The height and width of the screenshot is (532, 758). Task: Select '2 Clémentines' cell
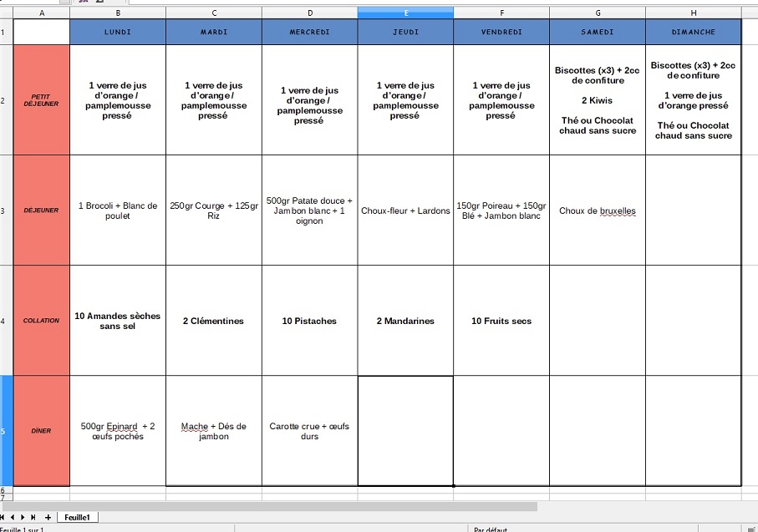click(x=214, y=321)
